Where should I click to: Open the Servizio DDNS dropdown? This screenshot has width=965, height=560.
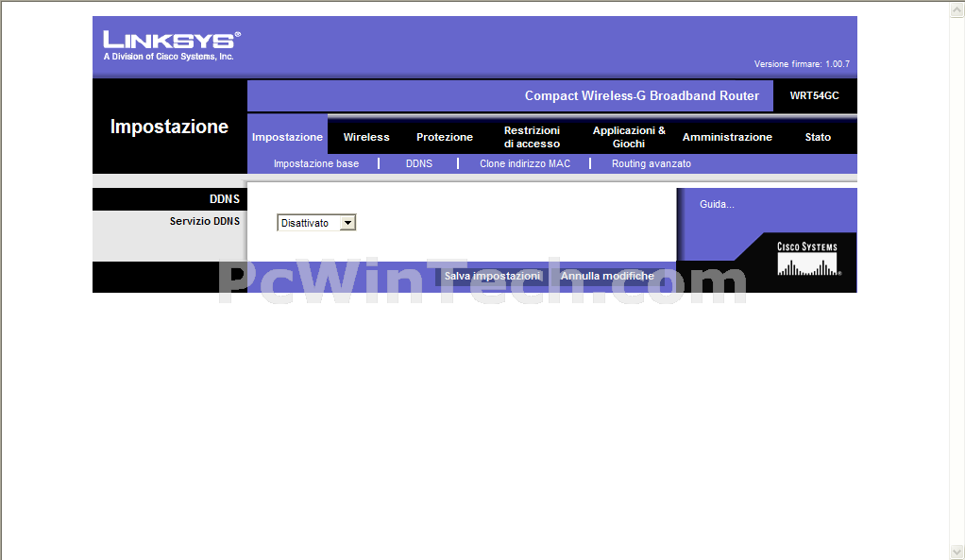point(316,223)
